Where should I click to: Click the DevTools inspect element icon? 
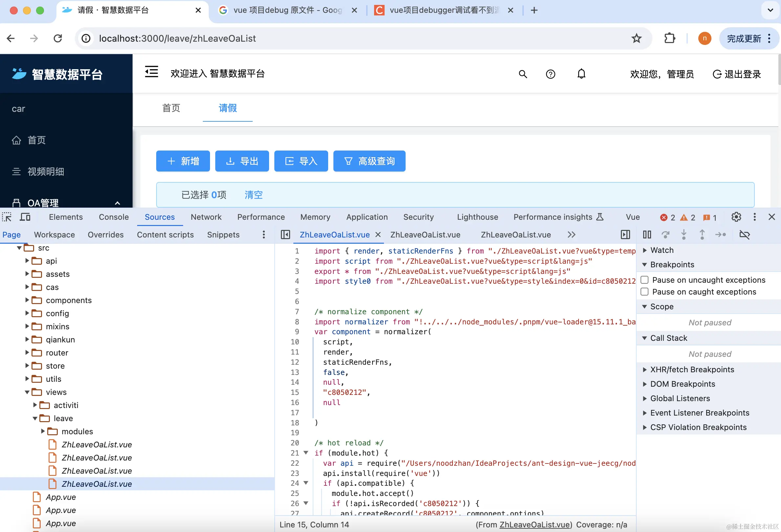pos(7,217)
